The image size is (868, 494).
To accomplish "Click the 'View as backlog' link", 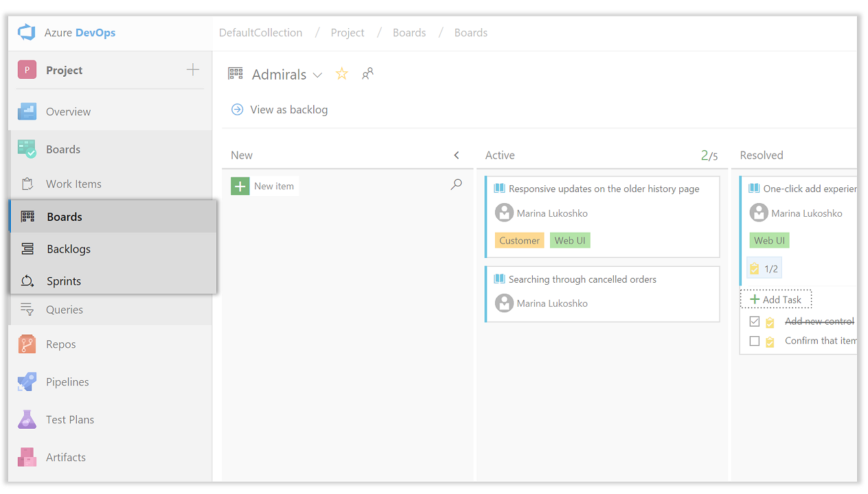I will coord(288,110).
